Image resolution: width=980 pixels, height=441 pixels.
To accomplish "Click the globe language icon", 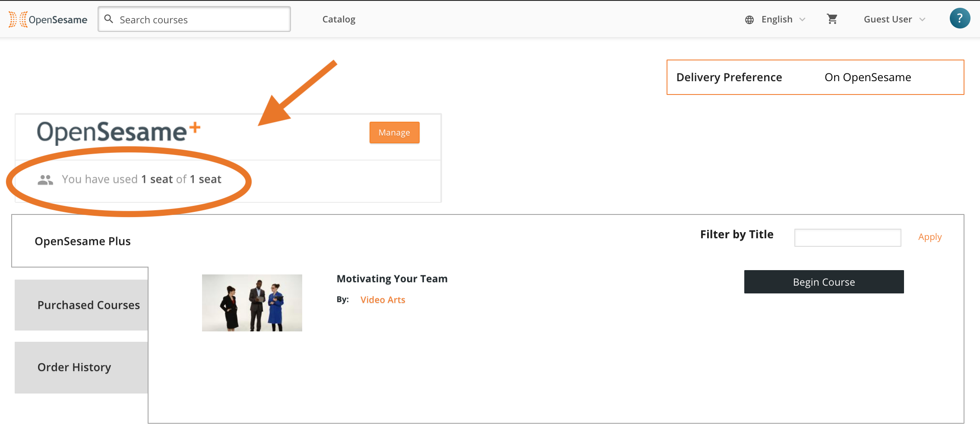I will [749, 20].
